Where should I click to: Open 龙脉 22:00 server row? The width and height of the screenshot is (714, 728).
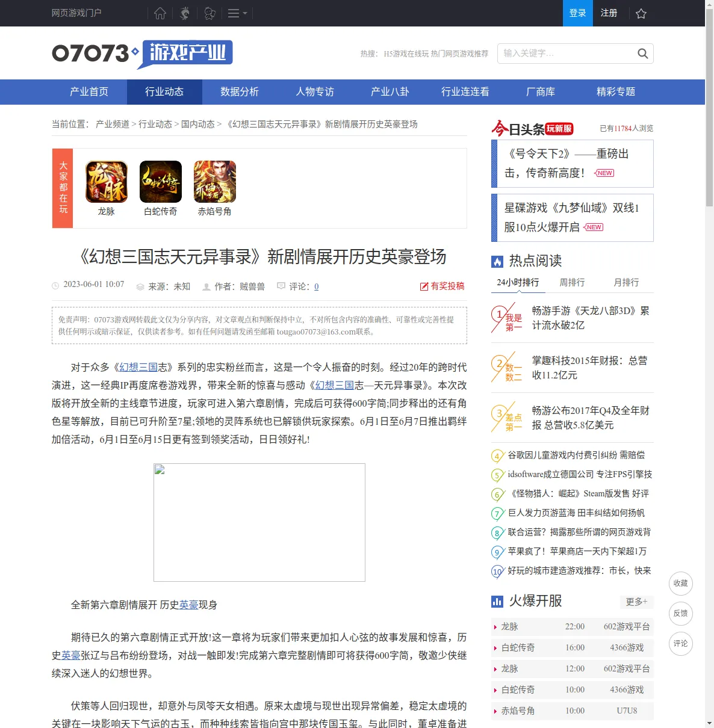[x=573, y=627]
